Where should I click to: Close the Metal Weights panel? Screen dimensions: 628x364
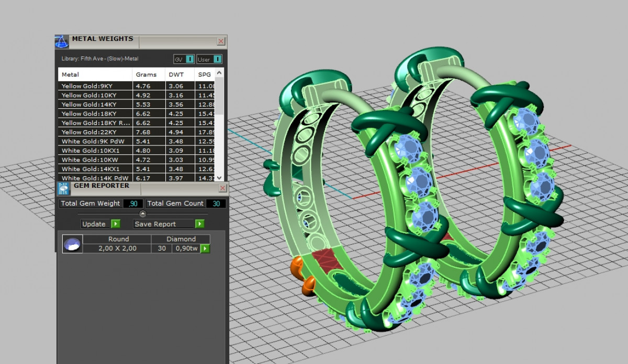(221, 41)
